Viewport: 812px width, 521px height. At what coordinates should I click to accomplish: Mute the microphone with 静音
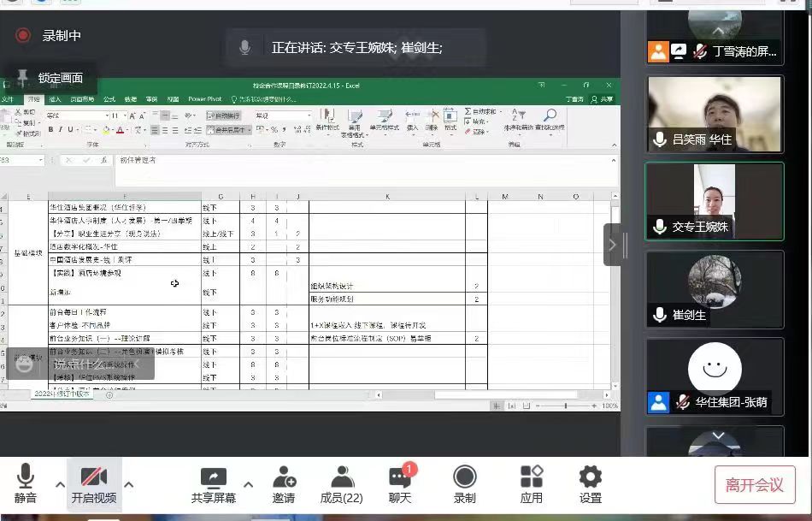tap(26, 483)
